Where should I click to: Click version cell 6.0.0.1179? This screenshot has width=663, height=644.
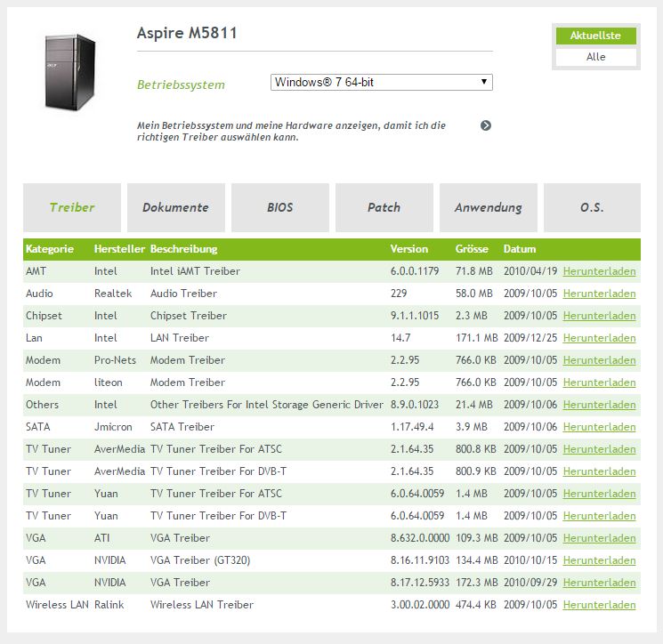pos(415,271)
